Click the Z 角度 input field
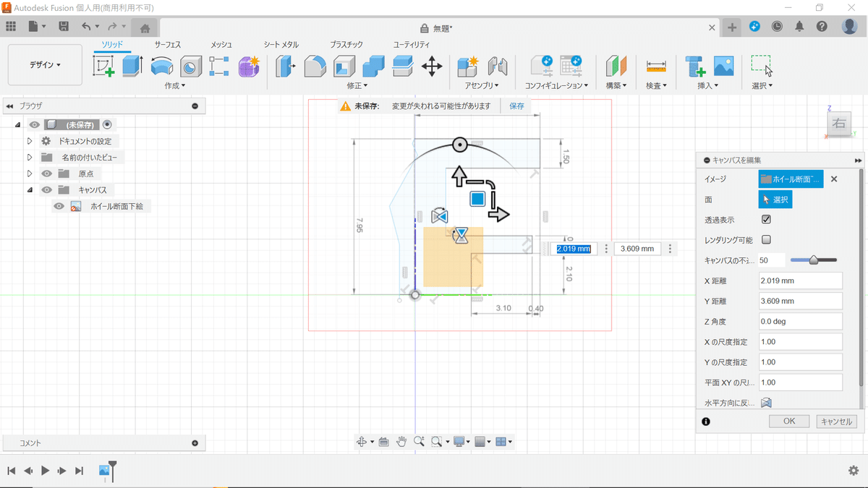868x488 pixels. tap(800, 321)
